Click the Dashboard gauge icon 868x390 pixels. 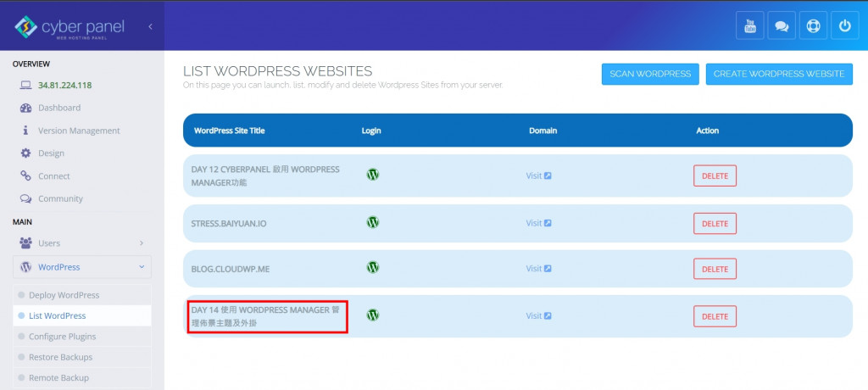[25, 108]
